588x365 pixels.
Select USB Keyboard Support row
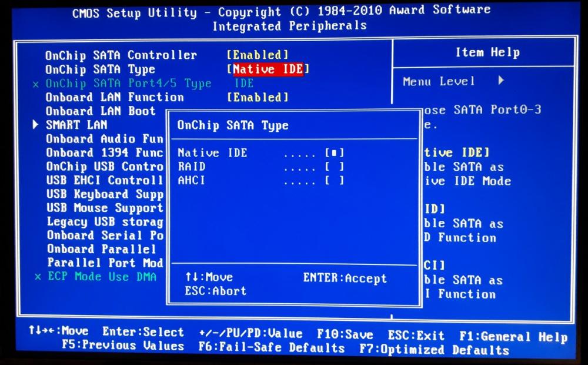(x=105, y=194)
